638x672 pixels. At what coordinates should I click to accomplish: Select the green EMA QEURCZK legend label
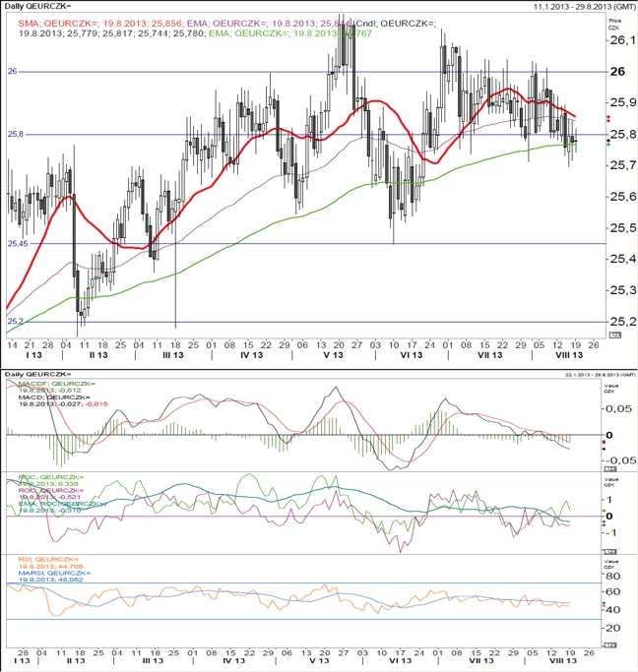point(290,33)
